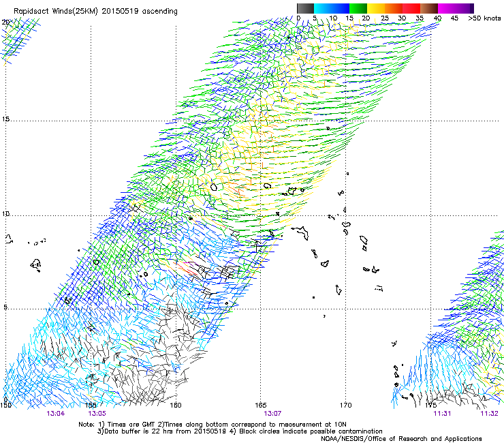Click the '165' longitude axis label
Image resolution: width=504 pixels, height=443 pixels.
(x=261, y=405)
